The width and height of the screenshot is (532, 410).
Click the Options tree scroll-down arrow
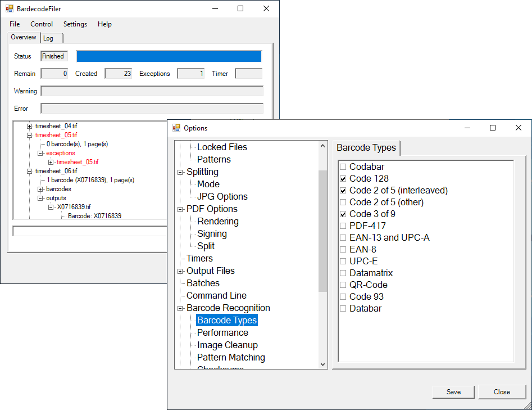coord(322,364)
